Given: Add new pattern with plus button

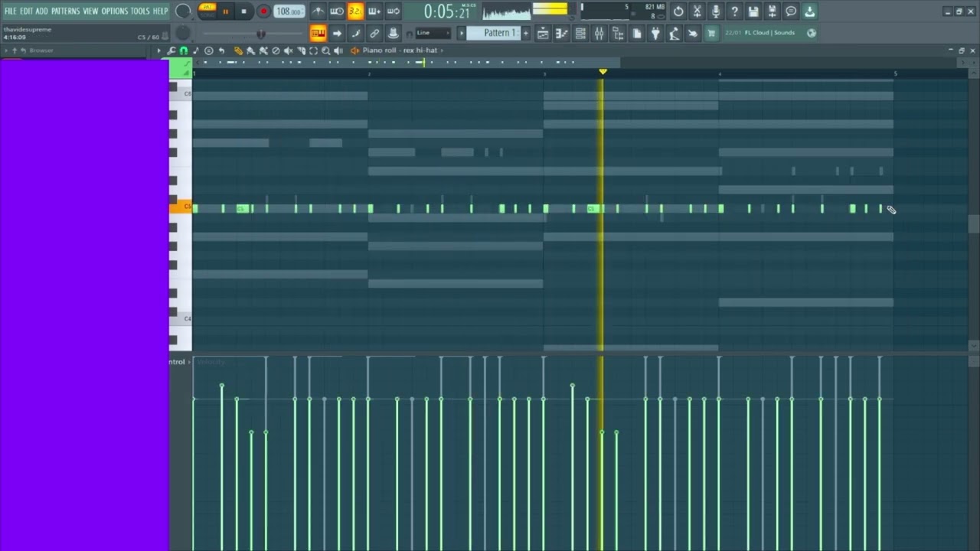Looking at the screenshot, I should (x=525, y=33).
